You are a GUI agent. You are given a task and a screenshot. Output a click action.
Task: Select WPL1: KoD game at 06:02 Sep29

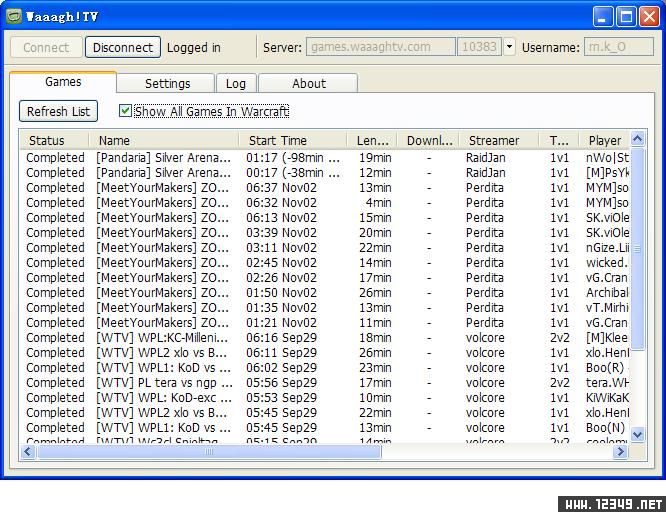[x=325, y=368]
